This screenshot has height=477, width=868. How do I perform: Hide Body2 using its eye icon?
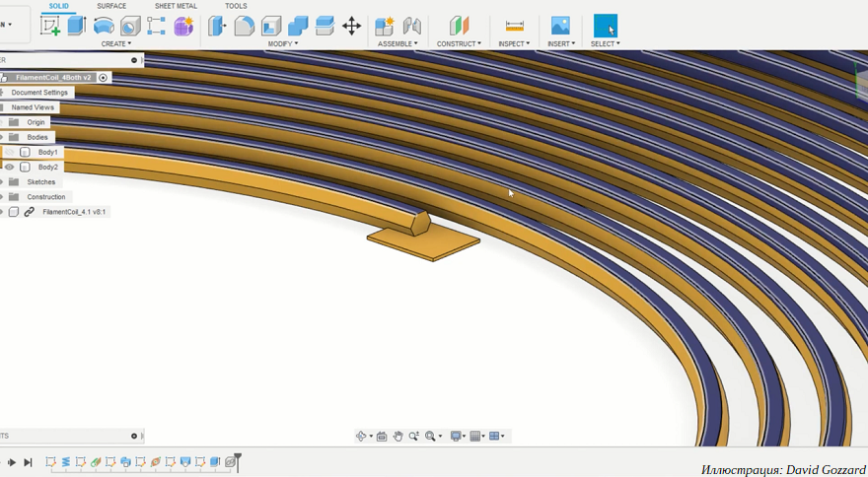[x=10, y=167]
